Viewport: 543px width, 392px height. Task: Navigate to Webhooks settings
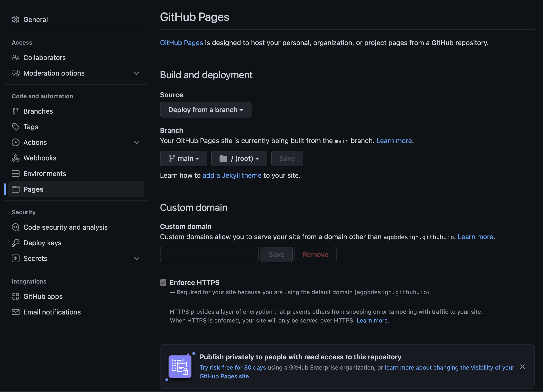tap(76, 158)
